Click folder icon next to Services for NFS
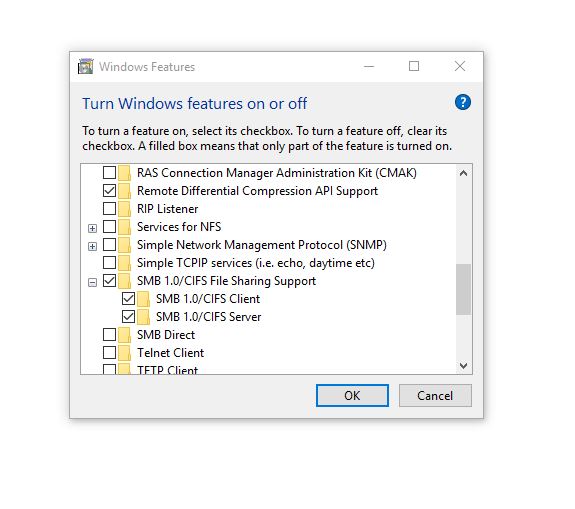 [125, 227]
